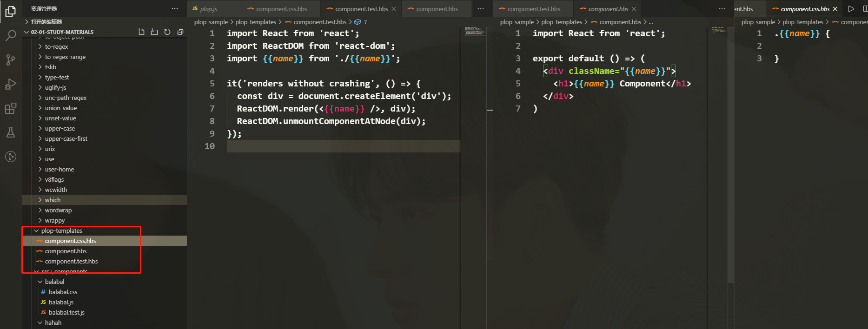The image size is (868, 329).
Task: Expand the which folder
Action: tap(104, 200)
